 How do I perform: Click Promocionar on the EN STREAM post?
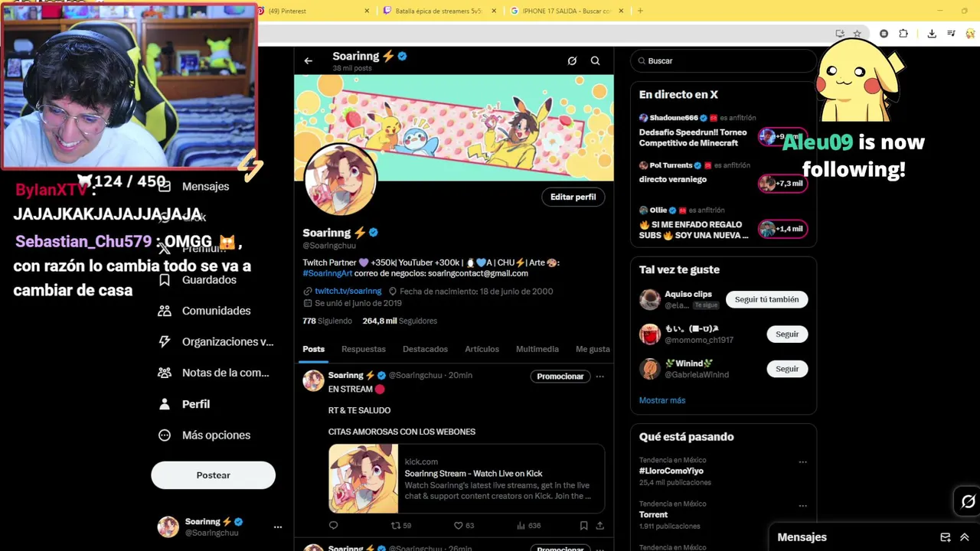tap(560, 376)
